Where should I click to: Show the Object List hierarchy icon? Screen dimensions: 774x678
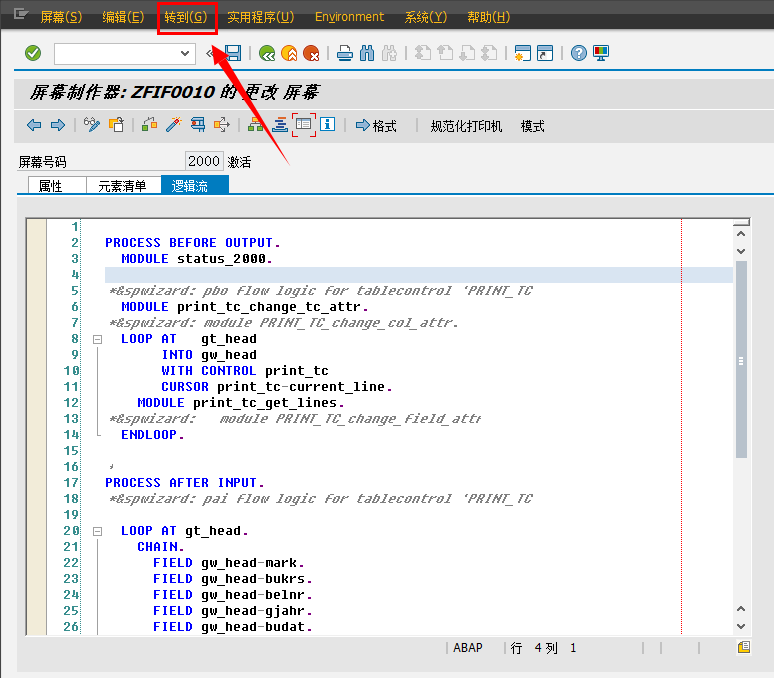pos(255,124)
